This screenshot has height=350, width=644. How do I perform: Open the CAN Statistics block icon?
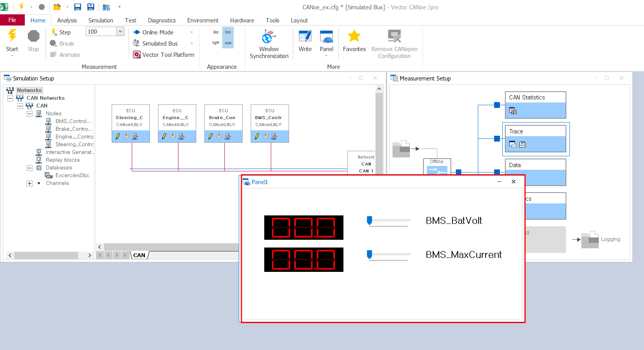[x=513, y=111]
